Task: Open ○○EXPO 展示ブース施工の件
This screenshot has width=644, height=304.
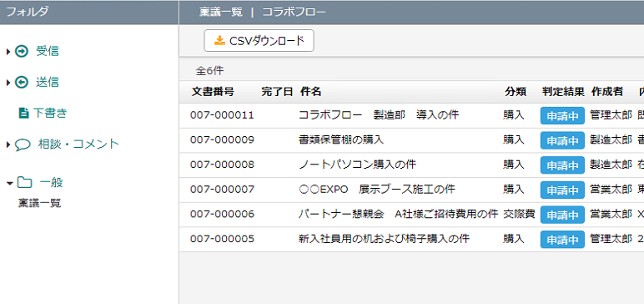Action: (x=377, y=190)
